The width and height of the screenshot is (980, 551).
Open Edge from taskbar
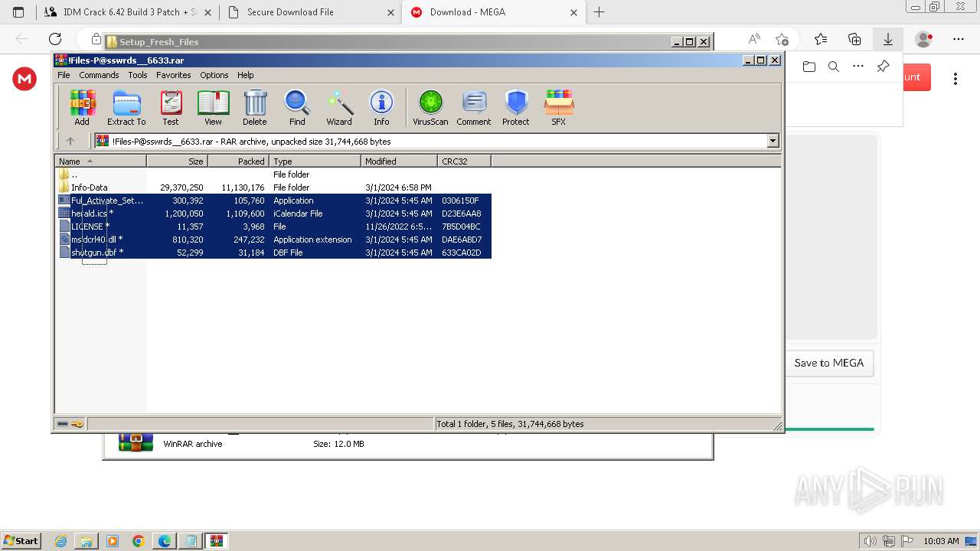[x=165, y=541]
